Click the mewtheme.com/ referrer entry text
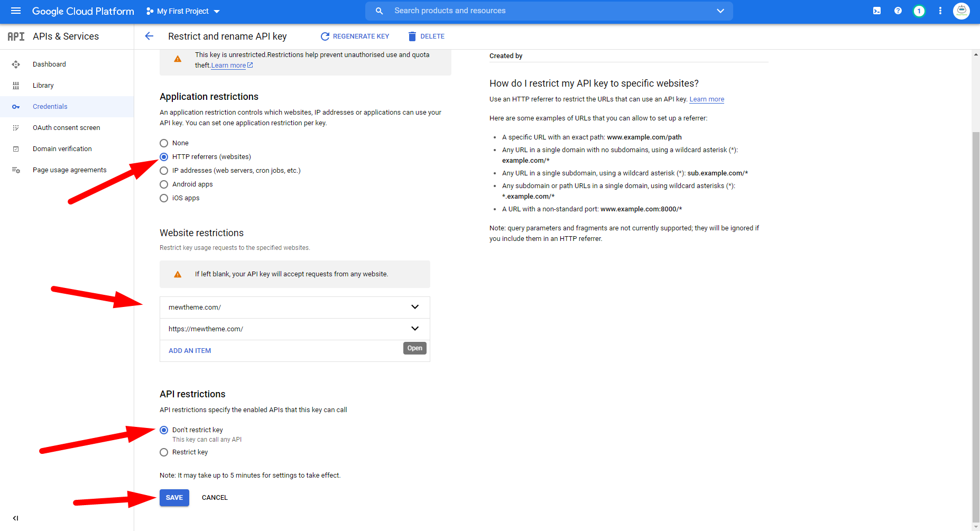 195,308
